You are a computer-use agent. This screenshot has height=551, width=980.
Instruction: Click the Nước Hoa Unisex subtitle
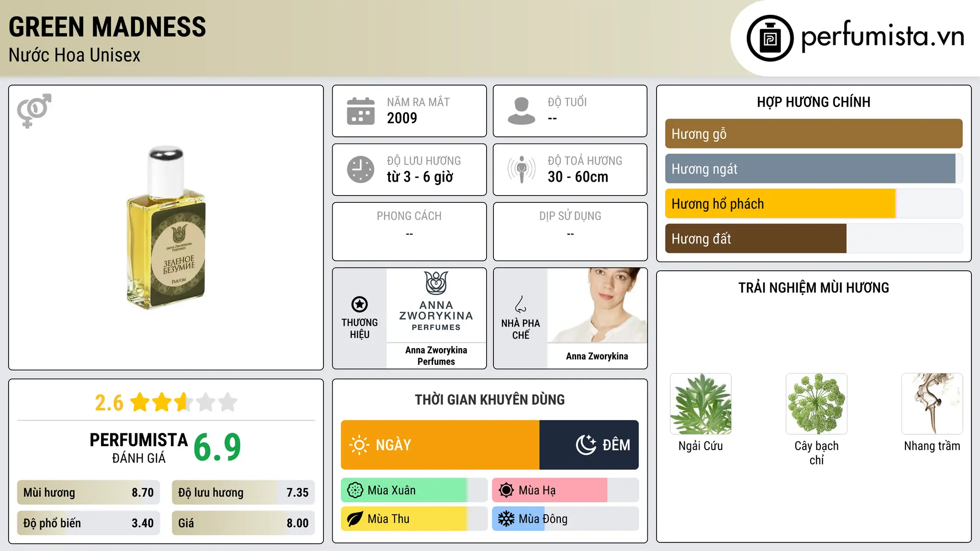pos(74,55)
